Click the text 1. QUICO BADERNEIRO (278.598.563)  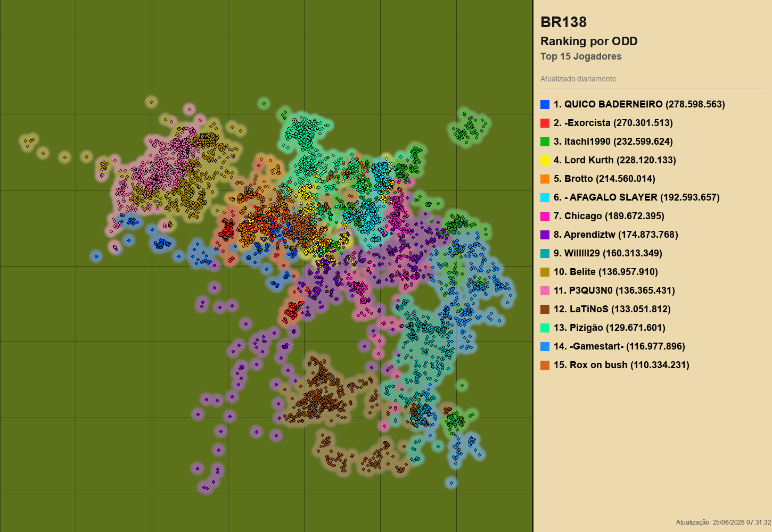pyautogui.click(x=639, y=104)
